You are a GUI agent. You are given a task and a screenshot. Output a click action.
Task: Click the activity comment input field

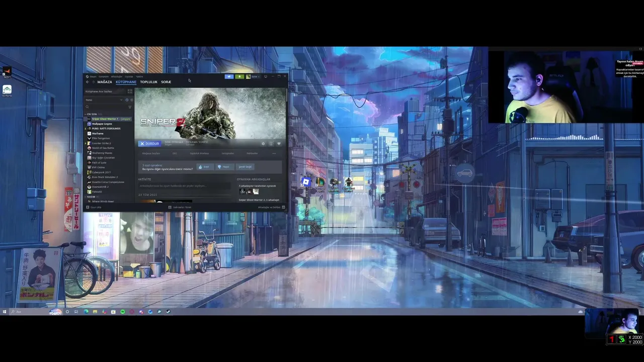tap(184, 186)
